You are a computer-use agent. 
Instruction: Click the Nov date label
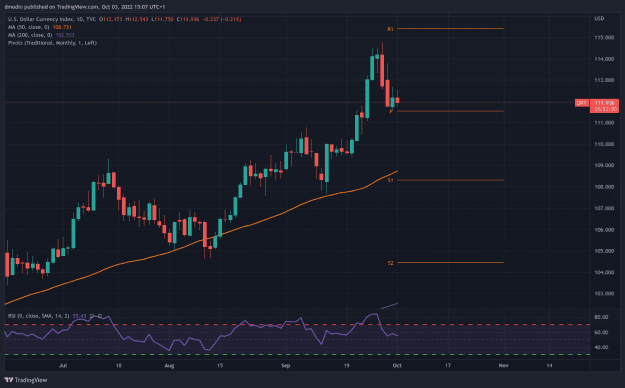pyautogui.click(x=503, y=365)
